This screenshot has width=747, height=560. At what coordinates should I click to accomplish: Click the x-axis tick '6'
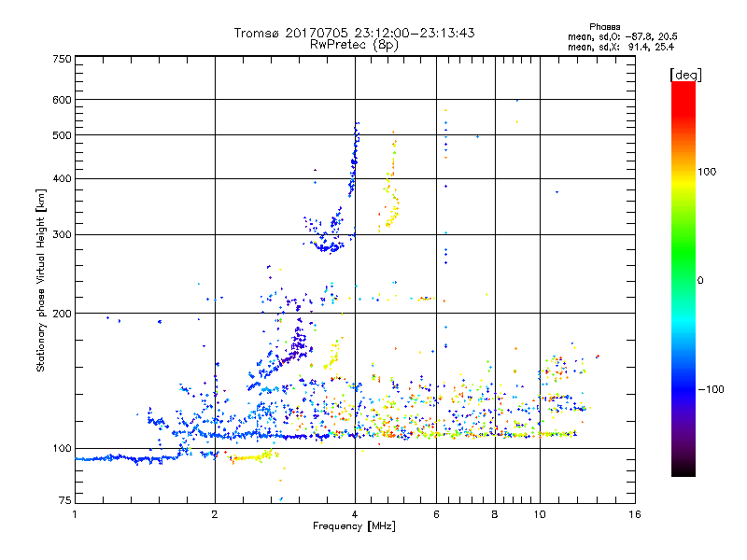click(x=436, y=514)
